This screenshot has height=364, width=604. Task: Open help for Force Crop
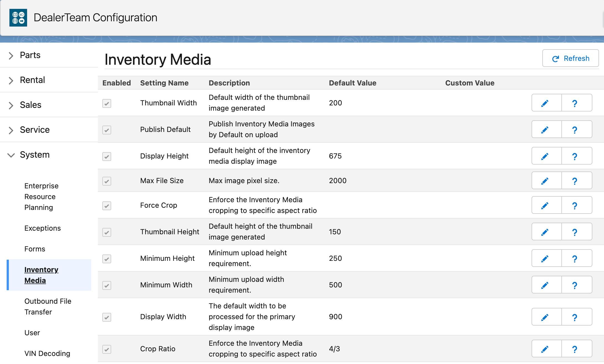click(x=577, y=205)
